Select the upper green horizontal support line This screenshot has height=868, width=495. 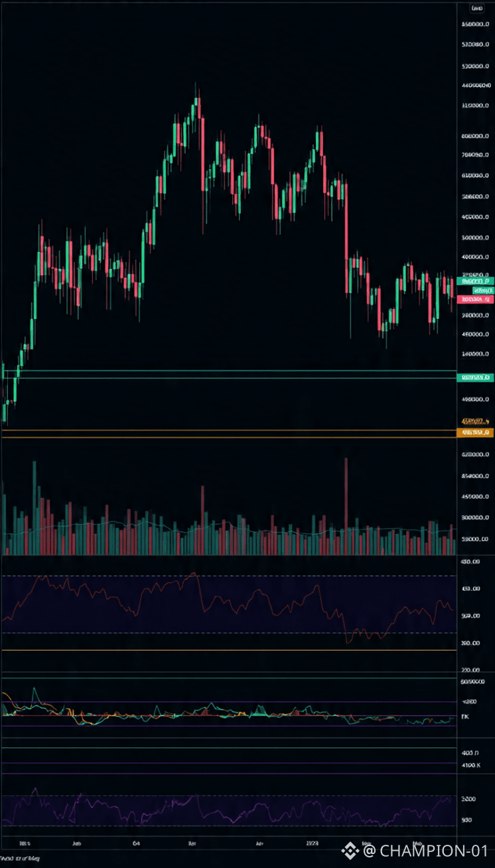click(229, 371)
